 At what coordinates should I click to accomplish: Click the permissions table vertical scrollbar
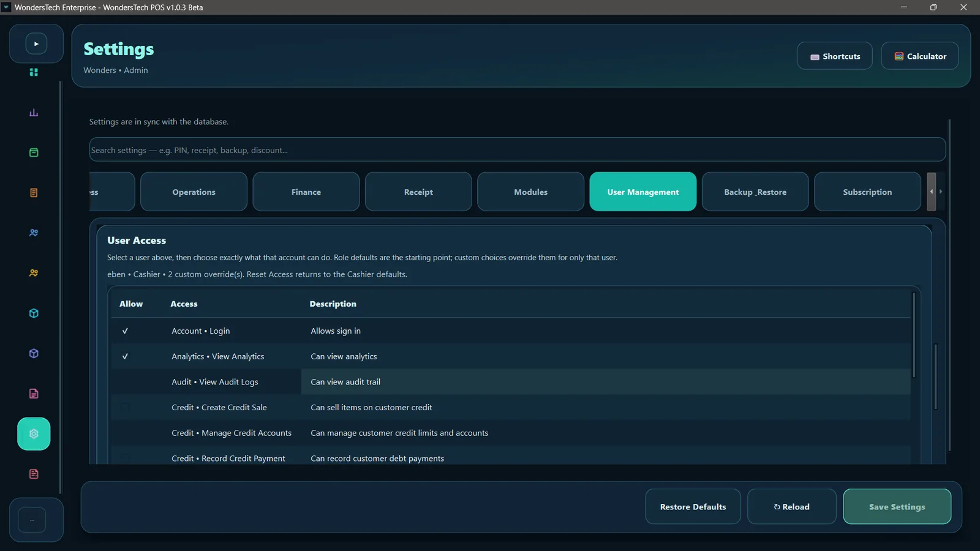tap(914, 335)
